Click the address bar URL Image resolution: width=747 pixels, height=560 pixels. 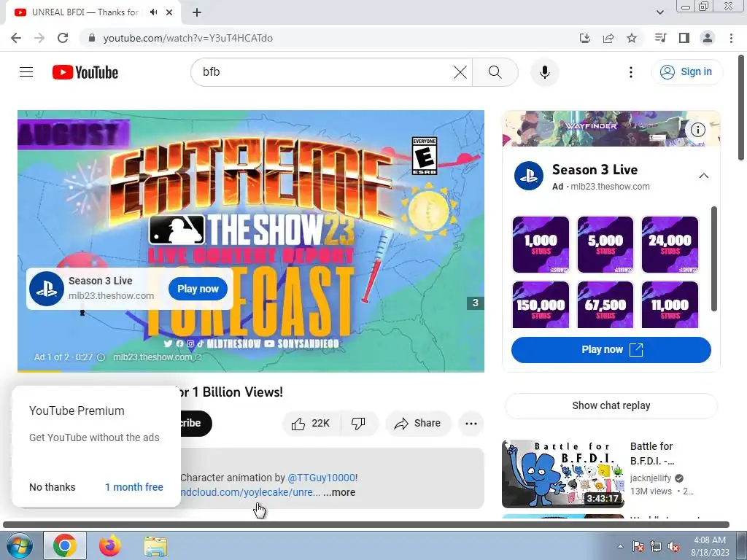click(187, 38)
